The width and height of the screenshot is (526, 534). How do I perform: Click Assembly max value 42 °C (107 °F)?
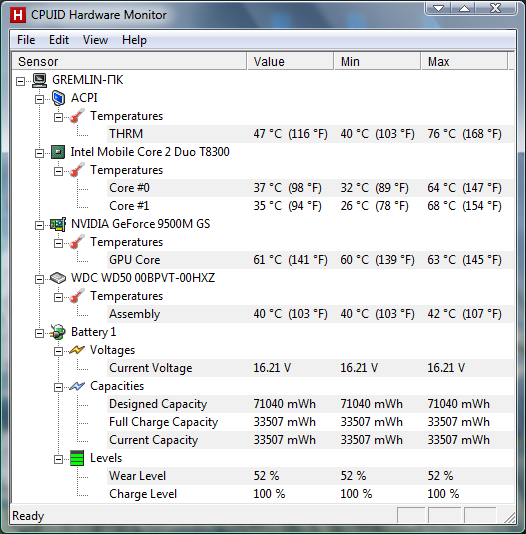pyautogui.click(x=464, y=314)
